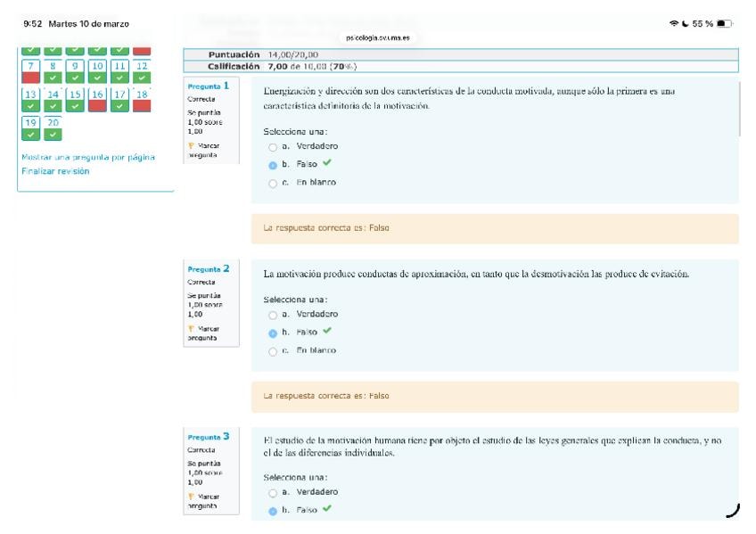Click the flag icon beside Pregunta 1
The height and width of the screenshot is (534, 756).
pos(191,145)
